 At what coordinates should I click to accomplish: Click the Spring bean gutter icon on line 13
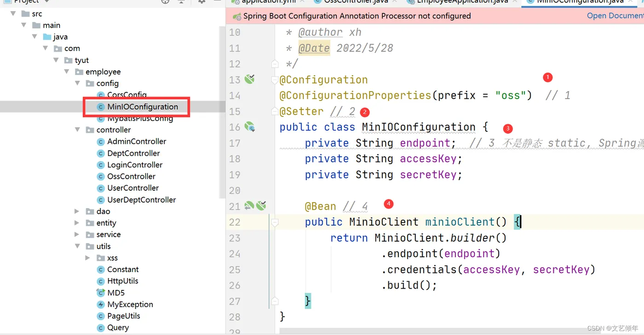point(250,79)
